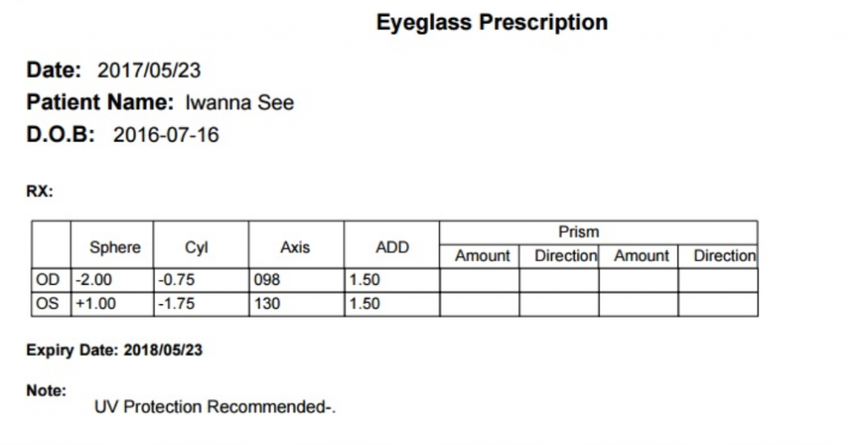Click the OD cylinder value -0.75
The image size is (868, 445).
[x=176, y=280]
